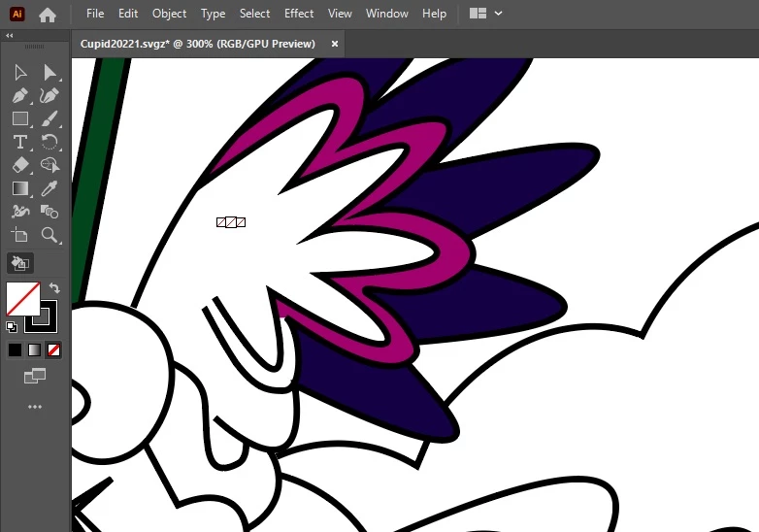Open the arrange documents layout icon
Image resolution: width=759 pixels, height=532 pixels.
tap(478, 14)
